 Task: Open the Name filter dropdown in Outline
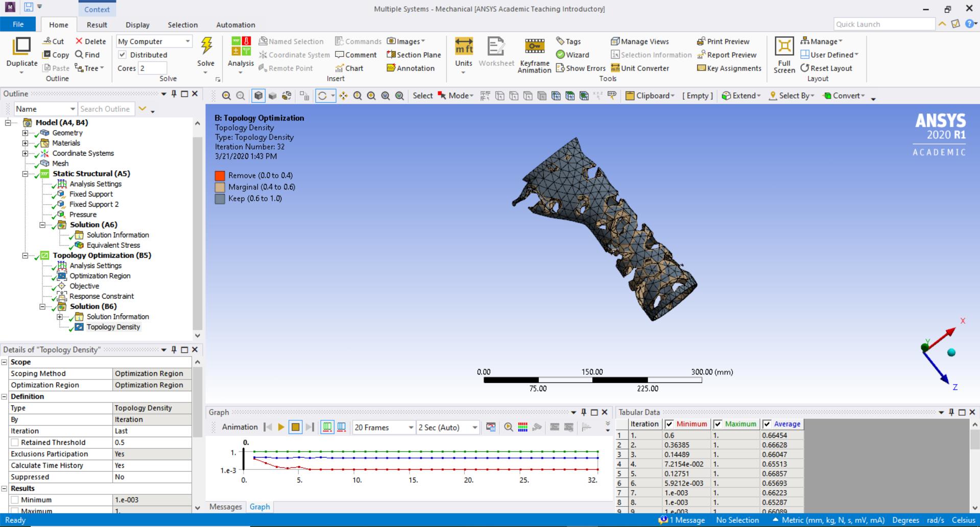point(45,109)
